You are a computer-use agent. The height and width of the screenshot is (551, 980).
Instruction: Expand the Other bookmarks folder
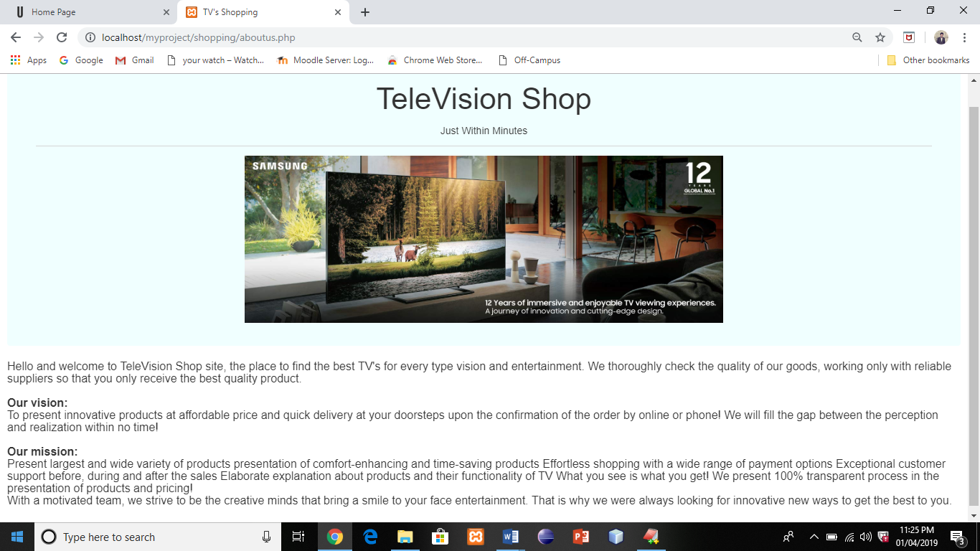coord(928,60)
